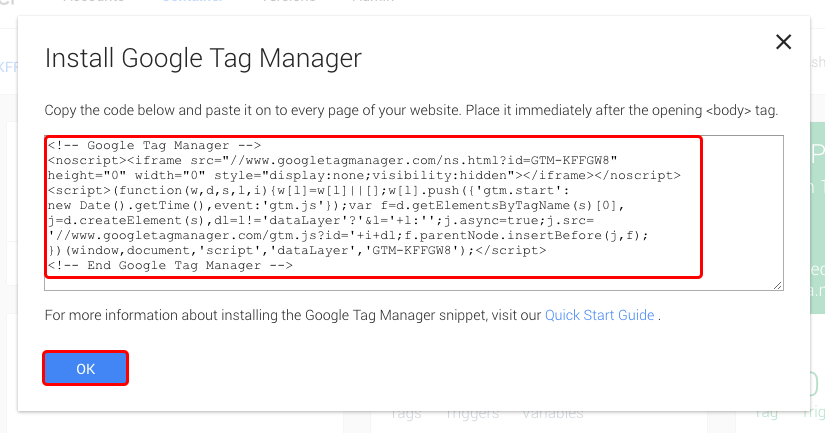Click the faded Tags label behind dialog
The height and width of the screenshot is (433, 825).
[406, 415]
